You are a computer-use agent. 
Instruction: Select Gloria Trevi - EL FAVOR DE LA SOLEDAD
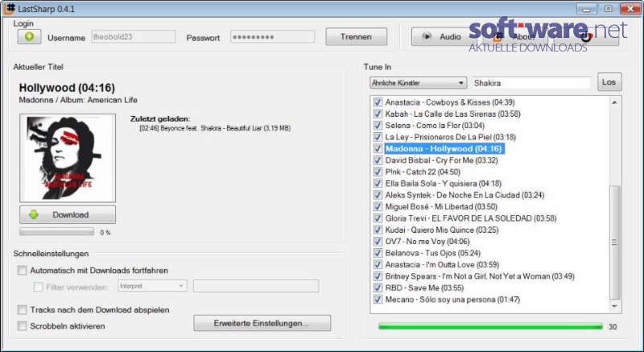tap(471, 218)
